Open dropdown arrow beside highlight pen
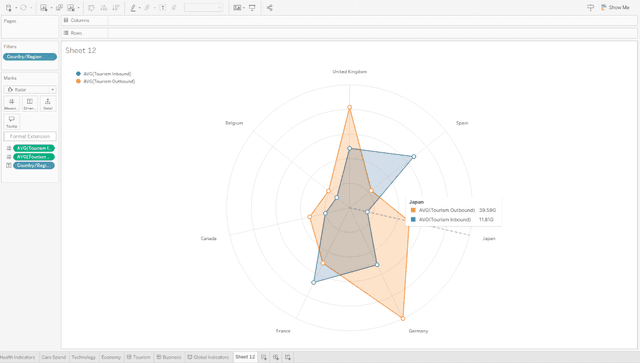The height and width of the screenshot is (363, 640). tap(140, 8)
